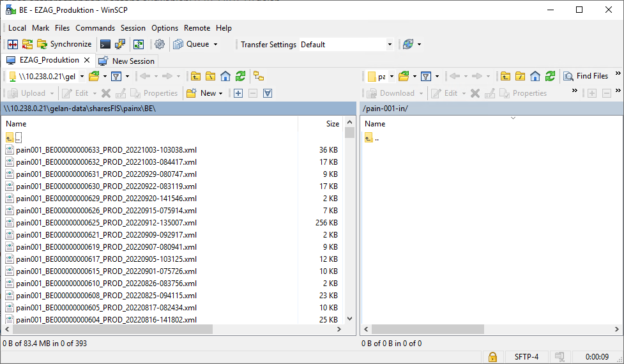Click local directory tree icon
624x364 pixels.
[259, 77]
